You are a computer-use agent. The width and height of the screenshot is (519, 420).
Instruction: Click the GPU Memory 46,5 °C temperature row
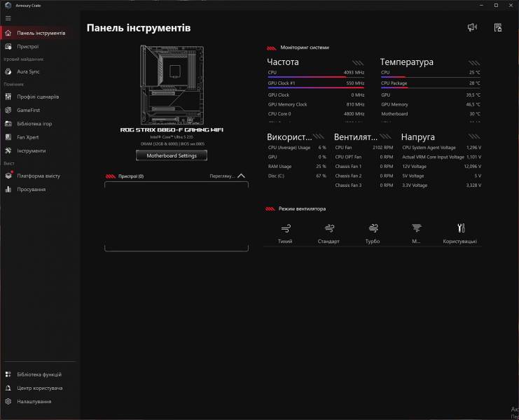point(431,104)
